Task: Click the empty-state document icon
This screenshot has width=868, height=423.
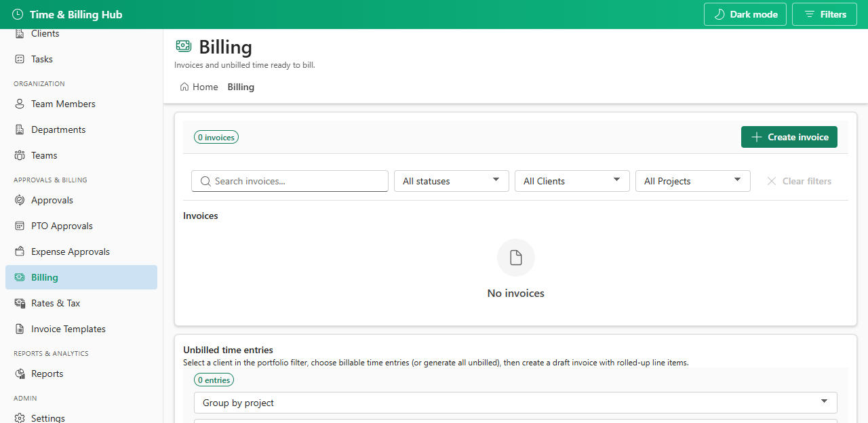Action: pos(516,258)
